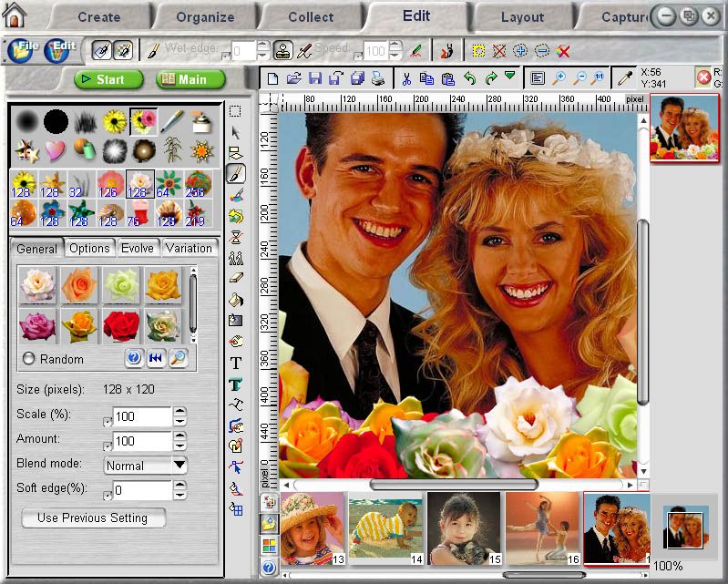Viewport: 728px width, 584px height.
Task: Paste from the clipboard icon
Action: [x=448, y=78]
